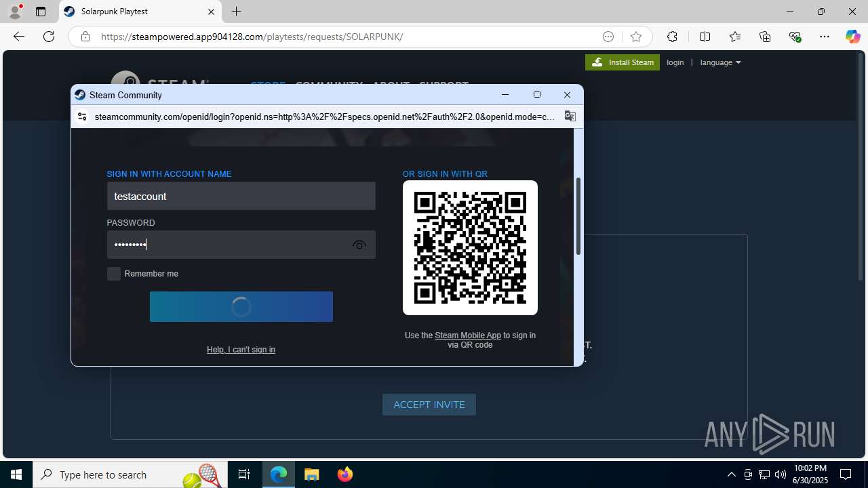Open the reader or AI icon in the address bar
The image size is (868, 488).
608,37
